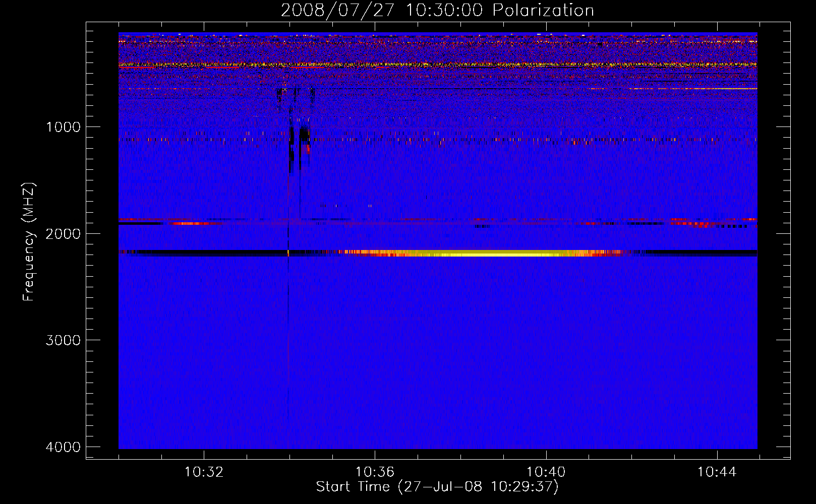Click the 2000 frequency tick label
Image resolution: width=816 pixels, height=504 pixels.
point(64,234)
